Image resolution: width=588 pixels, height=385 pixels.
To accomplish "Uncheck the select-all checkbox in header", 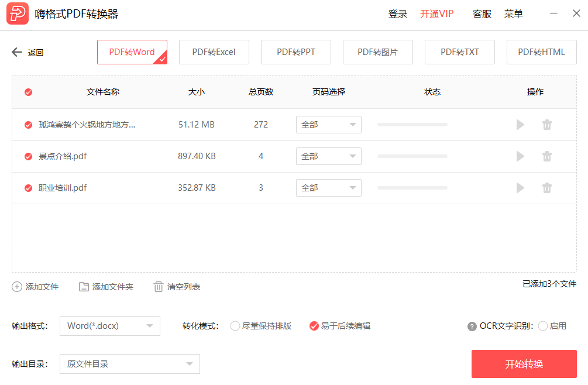I will click(28, 92).
